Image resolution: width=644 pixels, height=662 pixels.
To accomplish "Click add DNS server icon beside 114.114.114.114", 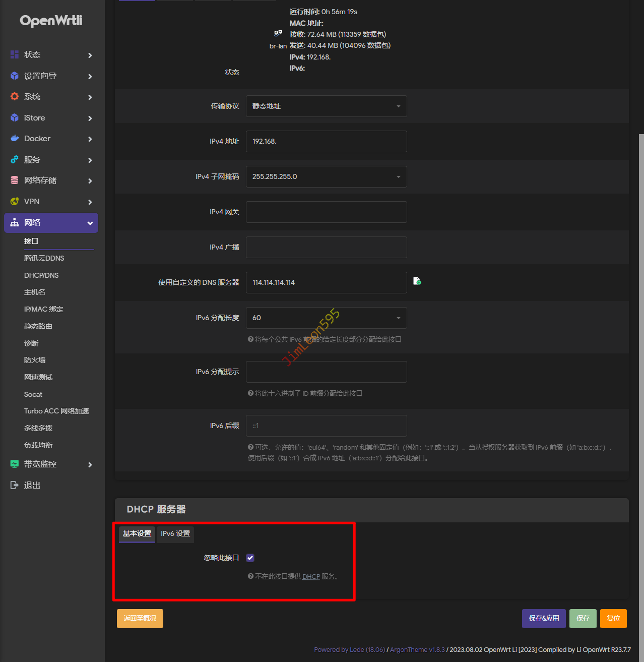I will (x=417, y=281).
